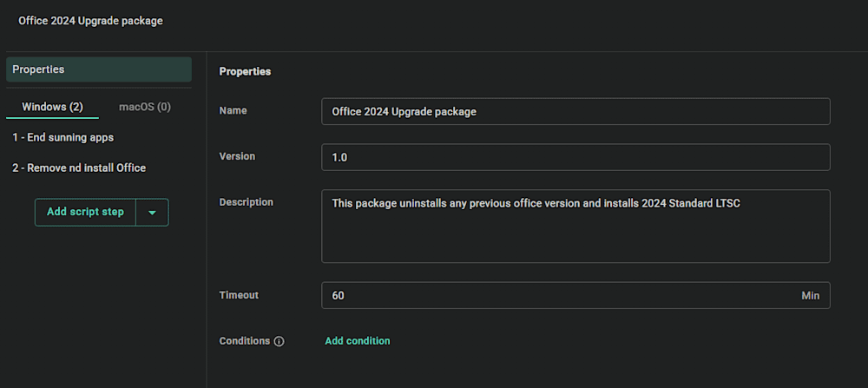868x388 pixels.
Task: Select step 2 - Remove nd install Office
Action: pos(79,168)
